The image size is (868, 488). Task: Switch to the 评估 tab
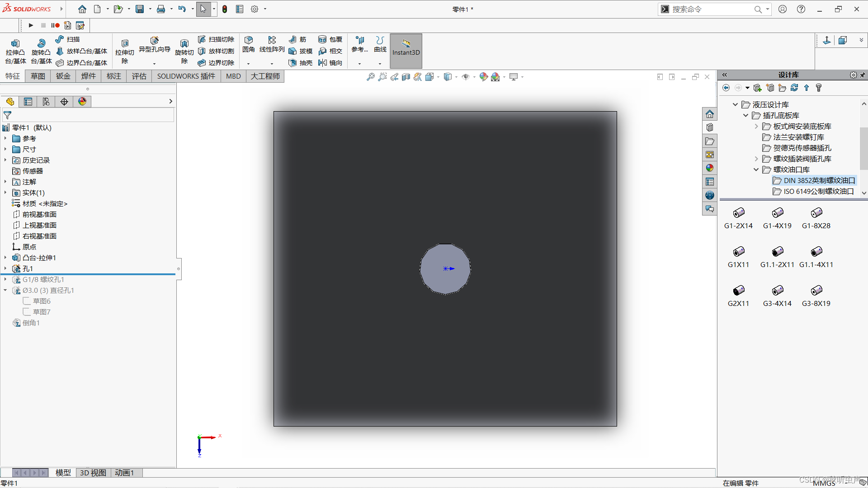(139, 76)
